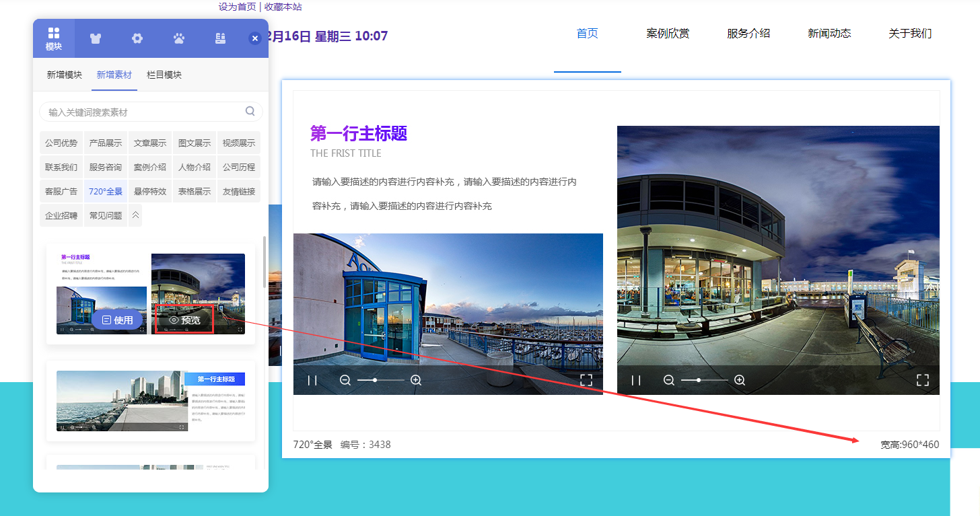This screenshot has width=980, height=516.
Task: Switch to the 新增模块 tab
Action: 65,75
